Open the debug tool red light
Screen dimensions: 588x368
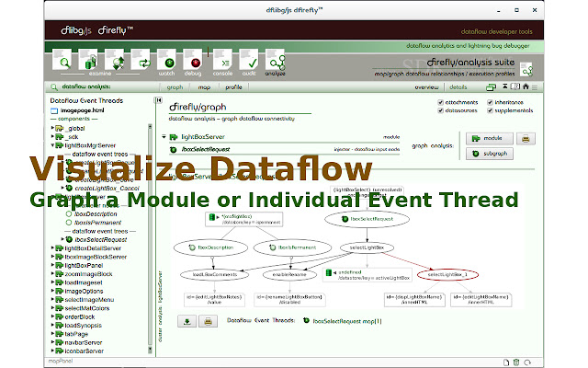(x=193, y=60)
